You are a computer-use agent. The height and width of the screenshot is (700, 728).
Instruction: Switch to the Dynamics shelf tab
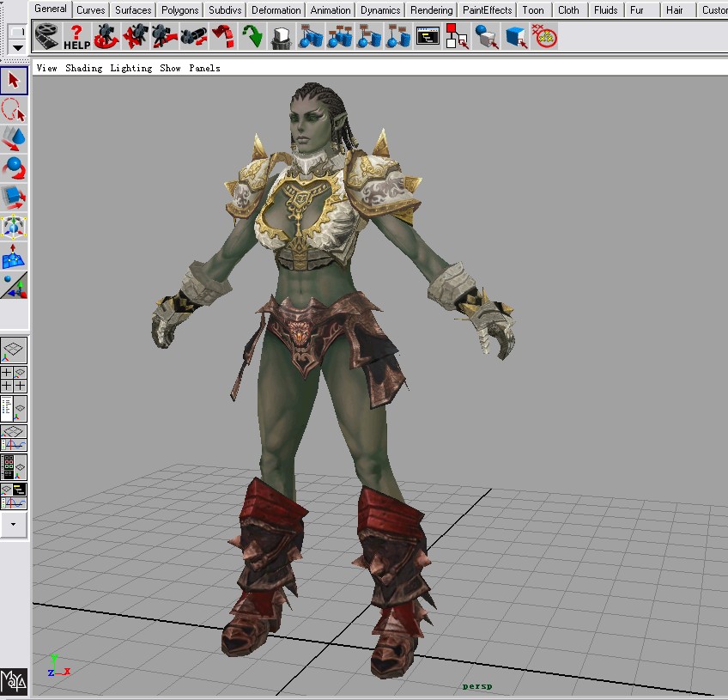tap(380, 10)
